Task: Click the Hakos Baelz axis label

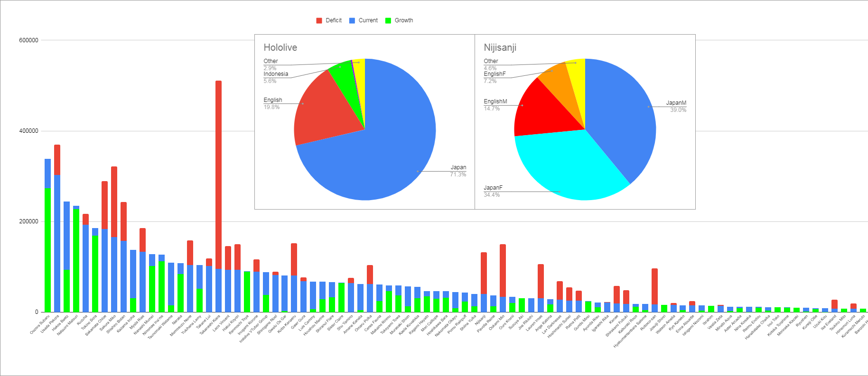Action: 61,323
